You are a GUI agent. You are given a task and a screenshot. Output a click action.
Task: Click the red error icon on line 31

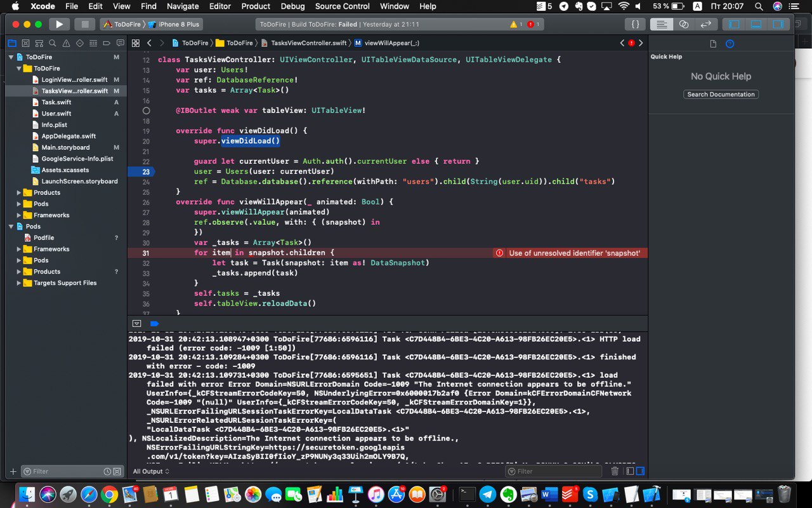point(499,253)
